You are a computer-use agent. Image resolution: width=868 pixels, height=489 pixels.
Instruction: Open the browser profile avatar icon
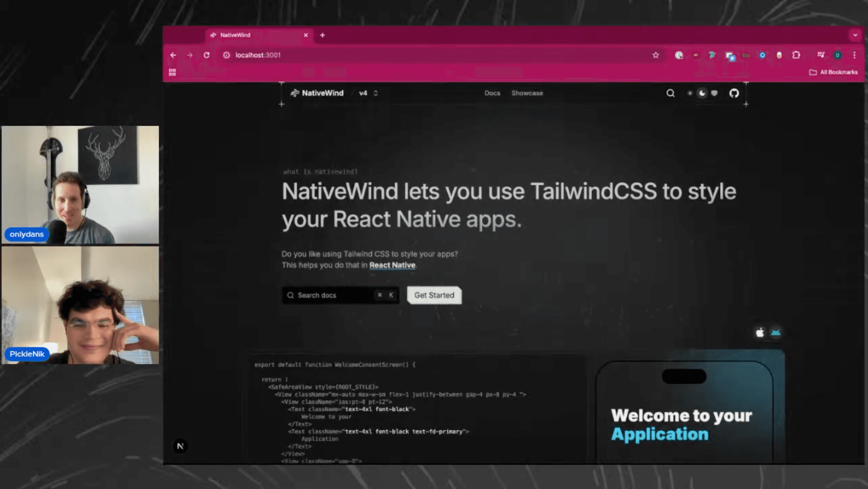tap(838, 55)
